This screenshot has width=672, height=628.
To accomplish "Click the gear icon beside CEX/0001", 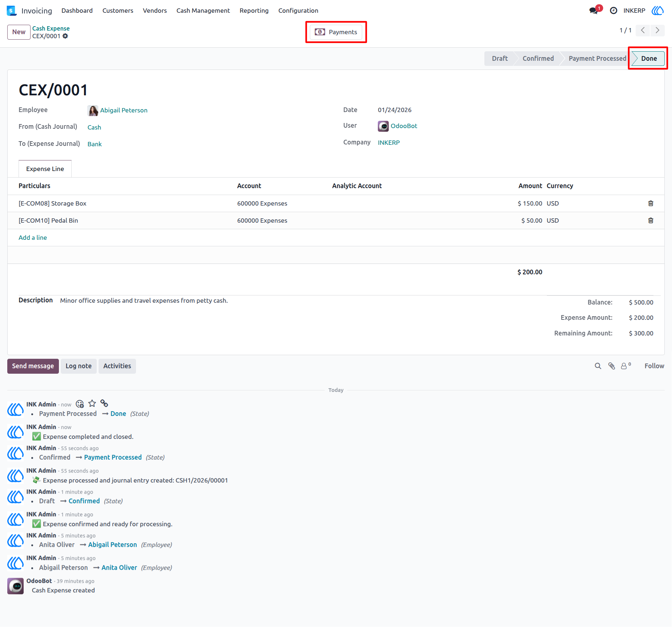I will point(65,36).
